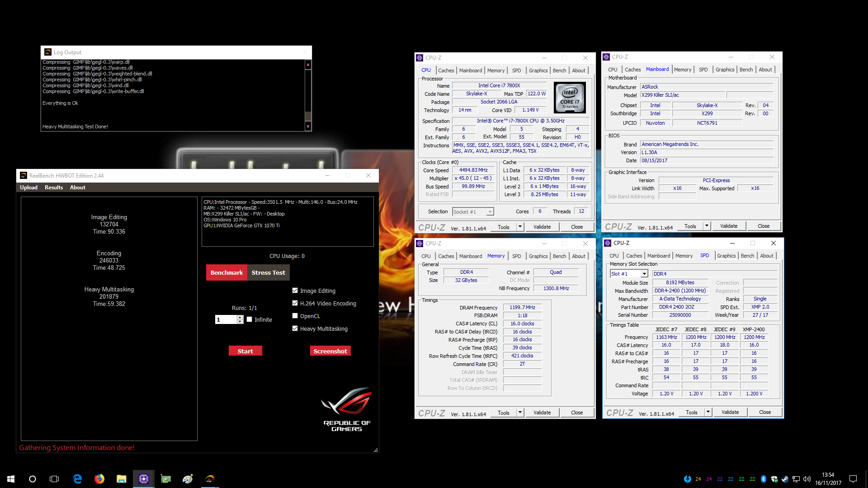Screen dimensions: 868x488
Task: Decrease the run count with the down arrow
Action: pyautogui.click(x=240, y=321)
